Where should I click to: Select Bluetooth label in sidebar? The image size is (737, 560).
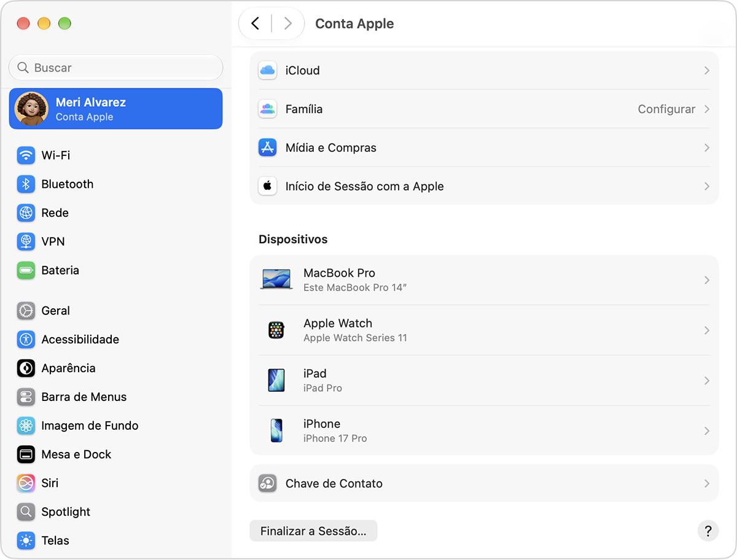[x=68, y=184]
